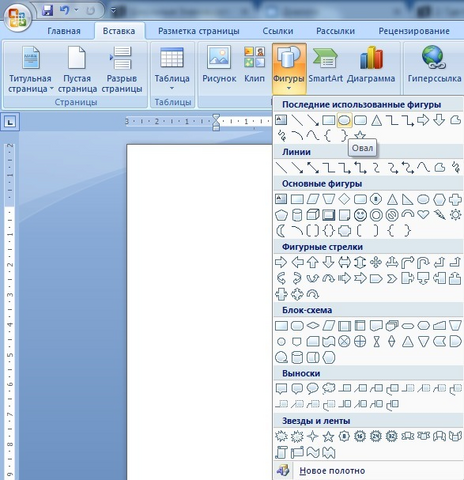
Task: Open the Клип clip art button
Action: point(254,65)
